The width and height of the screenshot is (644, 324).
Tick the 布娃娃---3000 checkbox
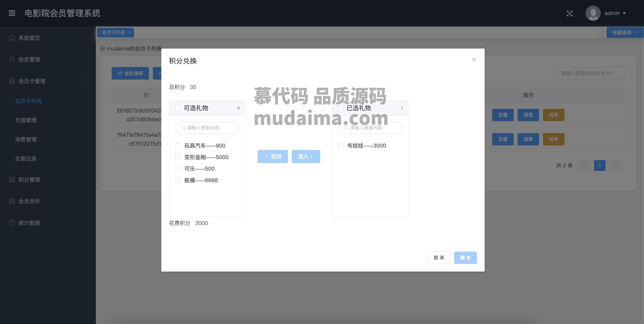340,146
